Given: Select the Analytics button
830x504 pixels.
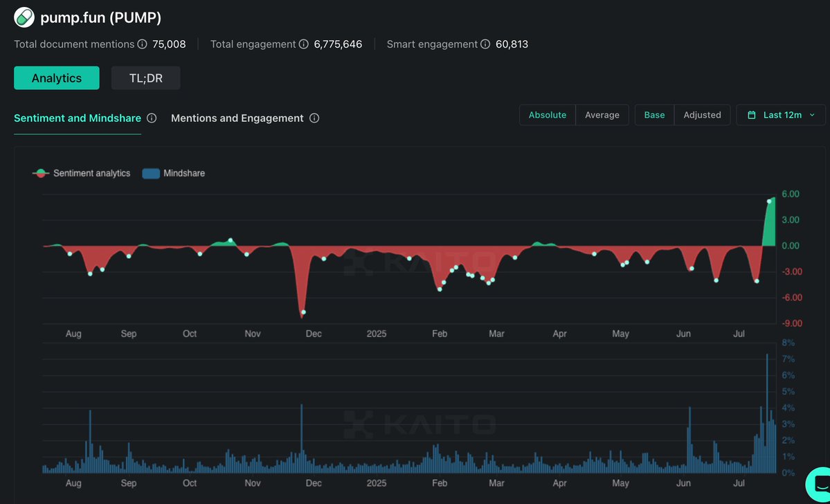Looking at the screenshot, I should 57,78.
